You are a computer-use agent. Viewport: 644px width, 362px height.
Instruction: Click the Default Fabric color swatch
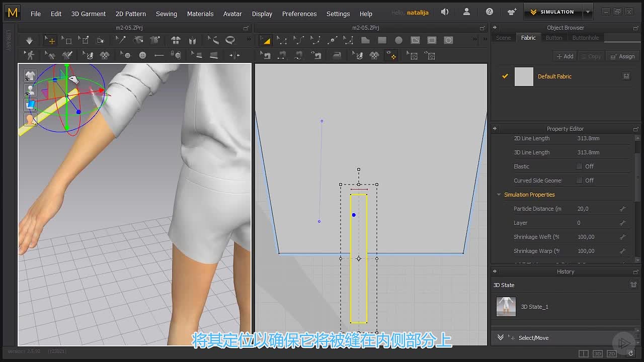524,76
